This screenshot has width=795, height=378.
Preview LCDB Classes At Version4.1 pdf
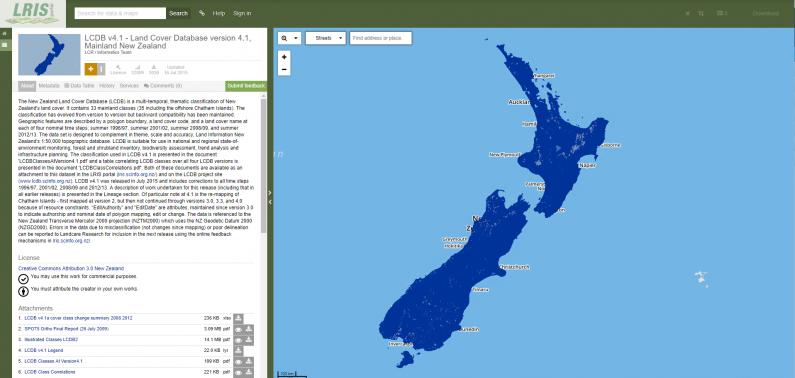tap(238, 361)
